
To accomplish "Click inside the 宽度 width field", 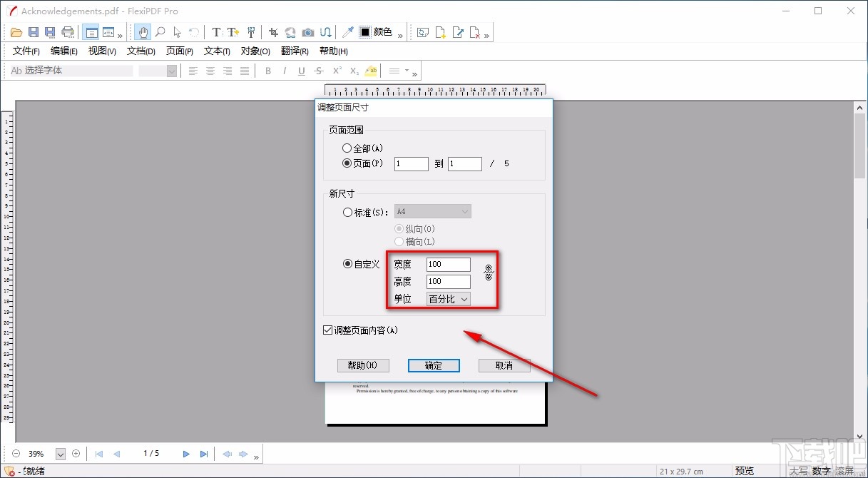I will pos(448,264).
